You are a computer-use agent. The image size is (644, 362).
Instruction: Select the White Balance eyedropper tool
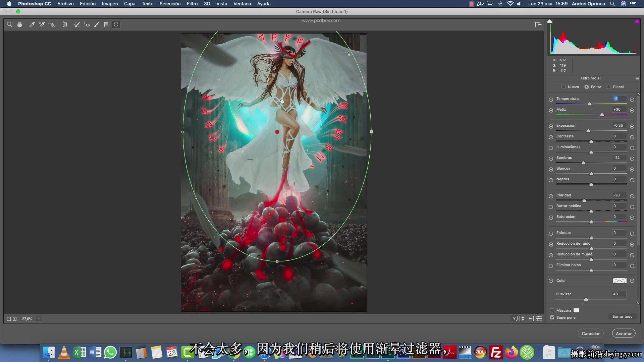32,24
